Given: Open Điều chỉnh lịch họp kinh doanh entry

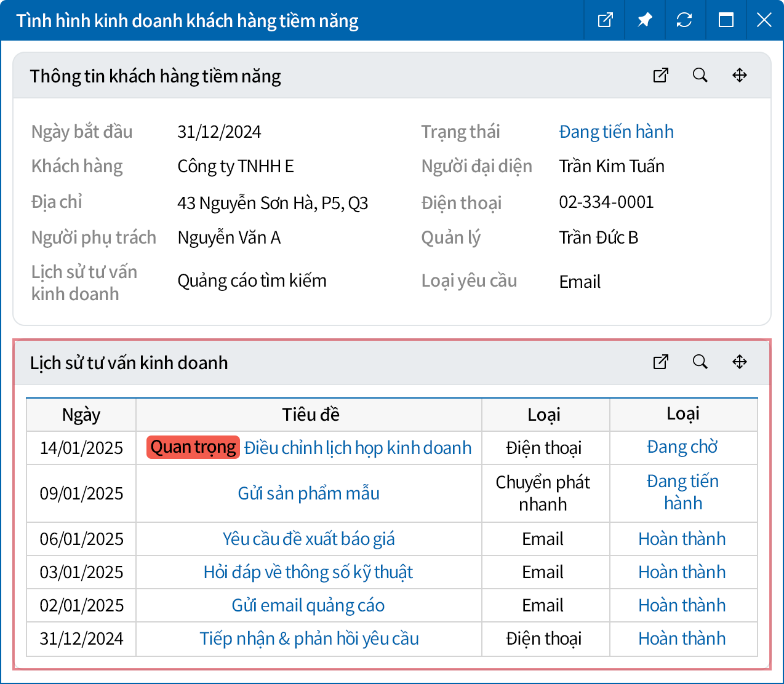Looking at the screenshot, I should 358,448.
